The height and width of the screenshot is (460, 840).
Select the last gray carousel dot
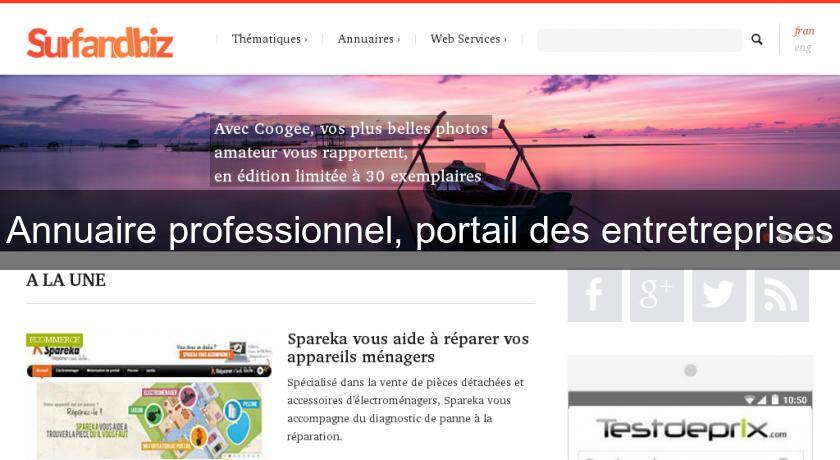[x=826, y=236]
